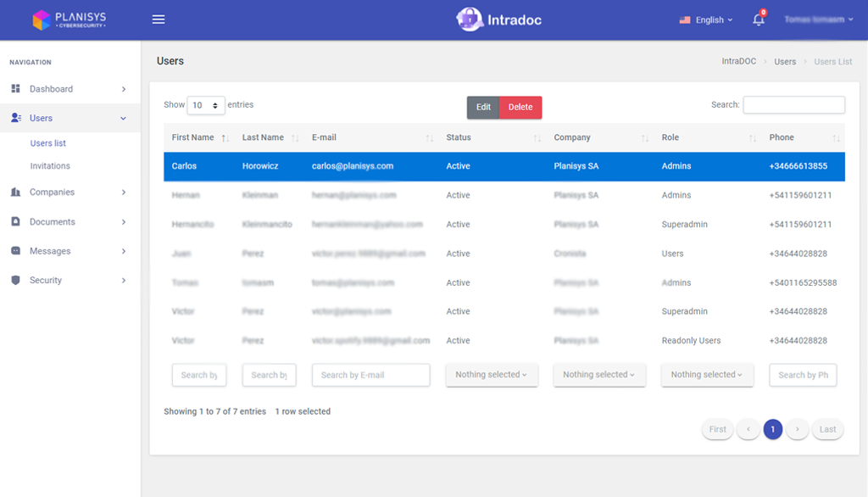Viewport: 868px width, 497px height.
Task: Click the hamburger menu icon
Action: tap(159, 20)
